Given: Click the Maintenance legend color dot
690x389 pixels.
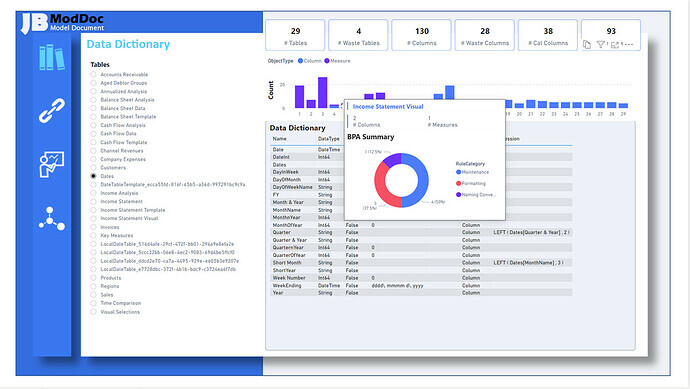Looking at the screenshot, I should [x=459, y=172].
